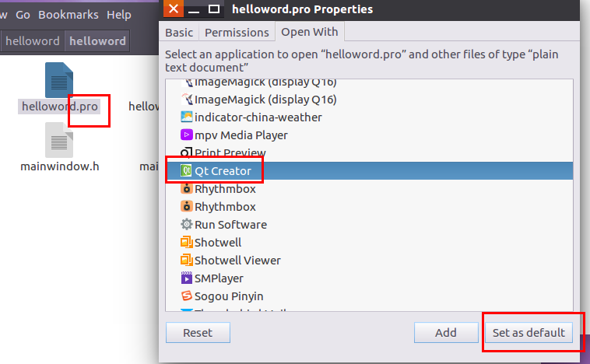The height and width of the screenshot is (364, 590).
Task: Click the bold helloword path breadcrumb
Action: [97, 40]
